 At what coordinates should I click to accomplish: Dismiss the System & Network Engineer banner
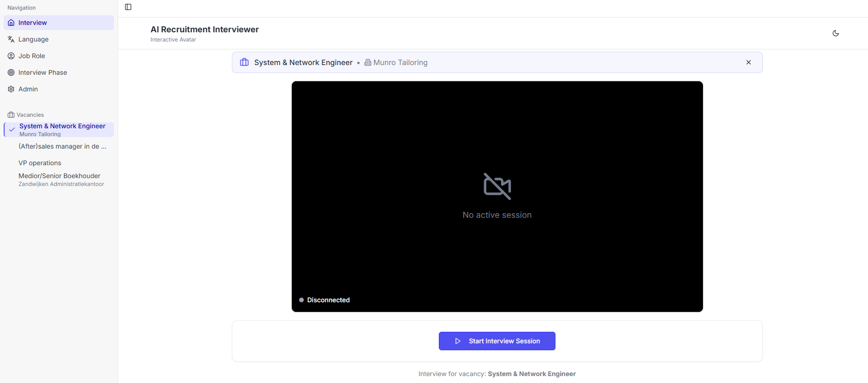pos(748,62)
